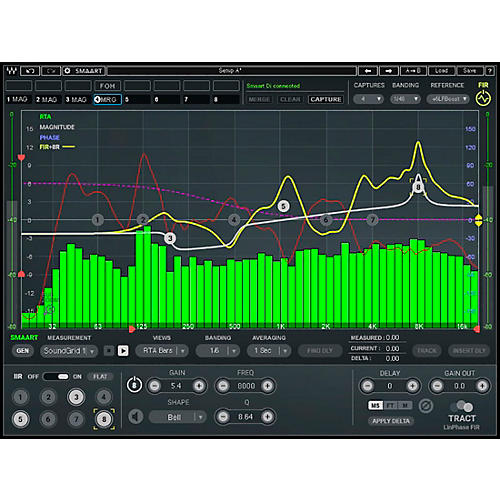
Task: Select the 1 MAG capture tab
Action: 17,99
